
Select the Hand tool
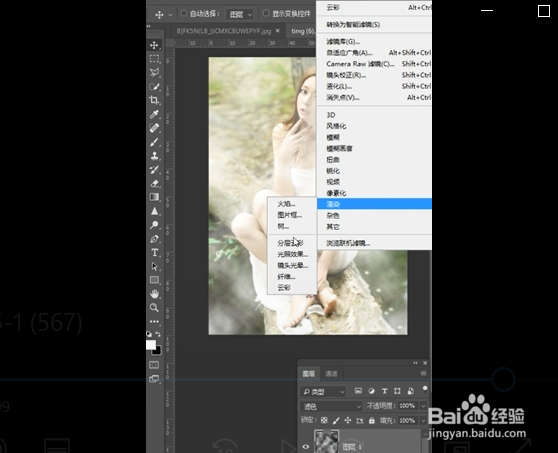pyautogui.click(x=154, y=294)
